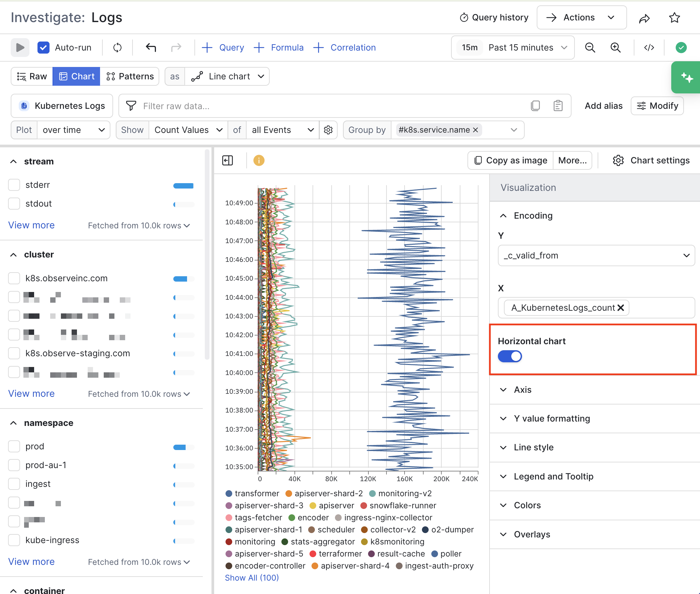Screen dimensions: 700x594
Task: Open the Actions menu
Action: pos(581,17)
